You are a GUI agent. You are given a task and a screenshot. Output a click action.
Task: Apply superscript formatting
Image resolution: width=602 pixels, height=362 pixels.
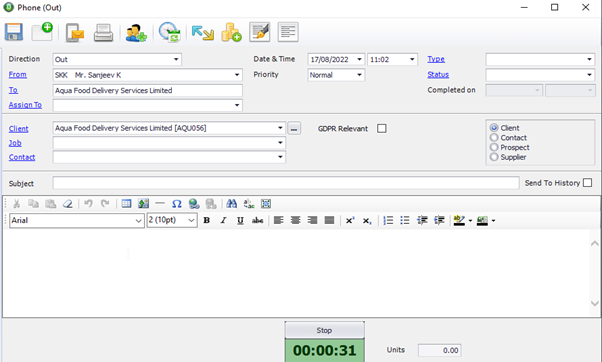(x=350, y=220)
